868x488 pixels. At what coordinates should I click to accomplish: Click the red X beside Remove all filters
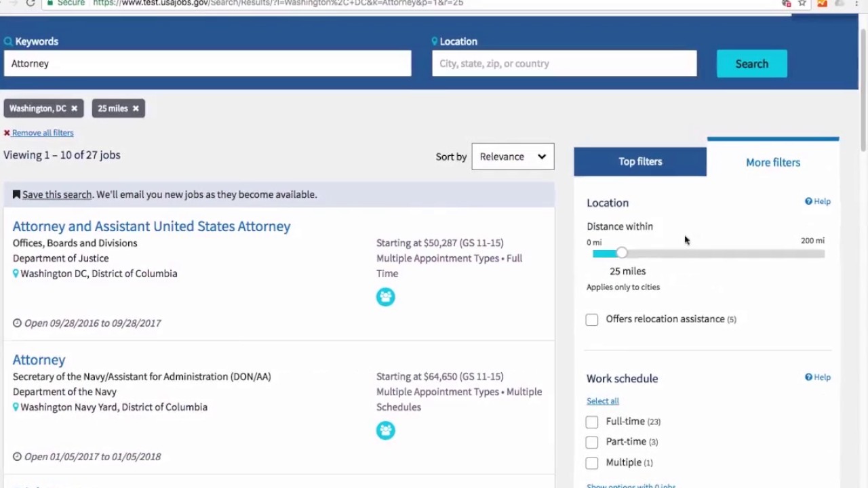[x=7, y=133]
